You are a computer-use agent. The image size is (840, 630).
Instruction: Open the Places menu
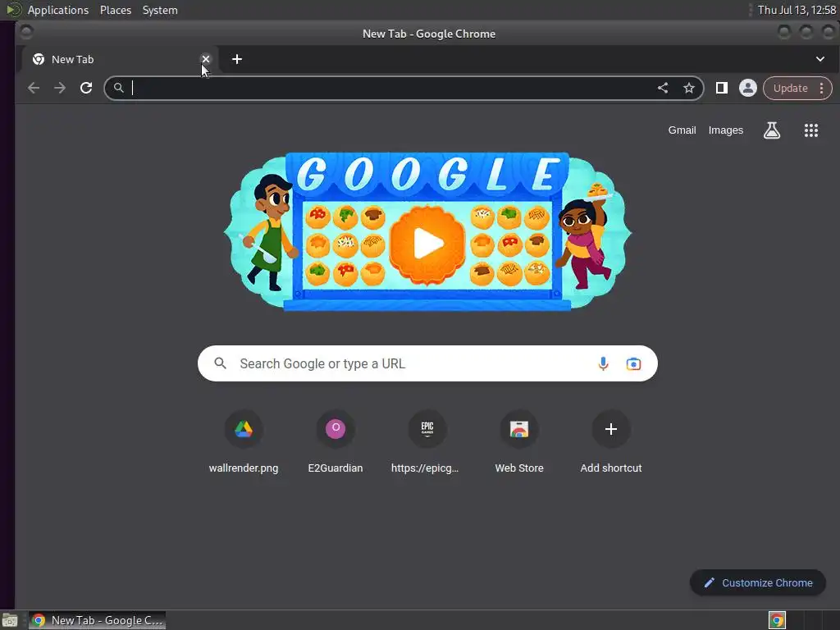point(116,10)
